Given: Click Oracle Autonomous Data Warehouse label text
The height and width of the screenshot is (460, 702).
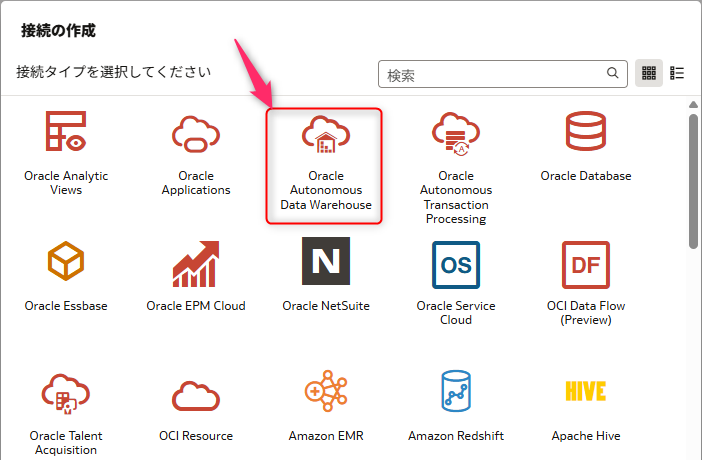Looking at the screenshot, I should pos(325,190).
